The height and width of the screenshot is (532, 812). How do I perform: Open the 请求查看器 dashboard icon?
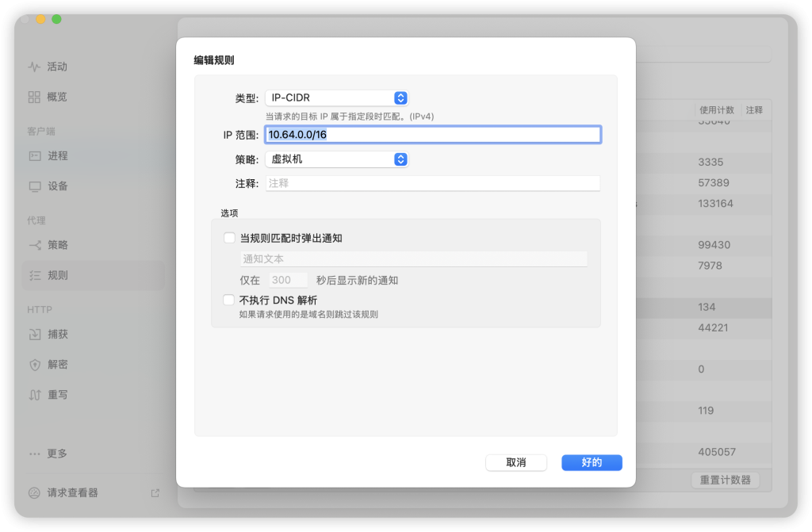34,493
